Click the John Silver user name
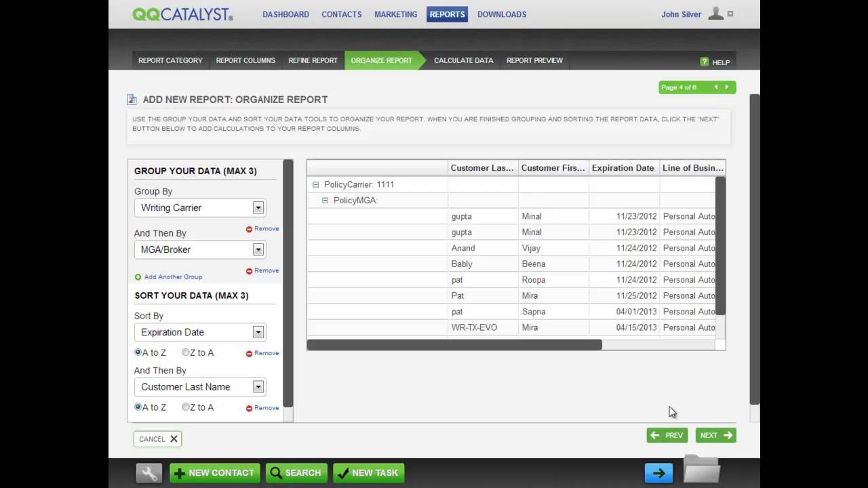 [x=682, y=14]
